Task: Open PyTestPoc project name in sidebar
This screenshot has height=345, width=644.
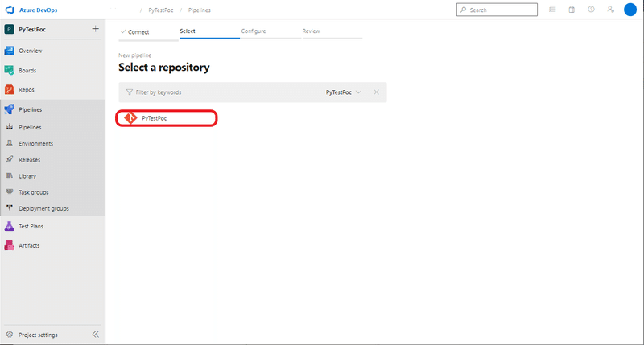Action: pyautogui.click(x=32, y=30)
